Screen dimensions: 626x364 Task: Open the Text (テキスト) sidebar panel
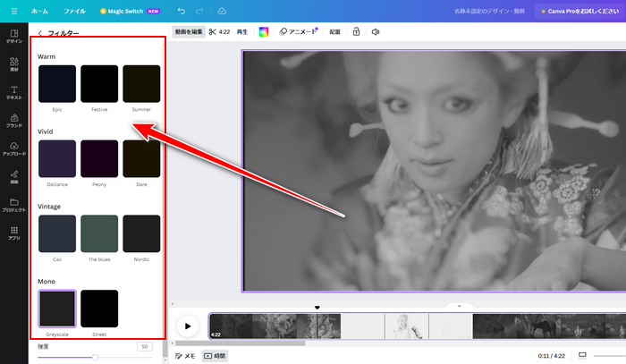click(14, 92)
